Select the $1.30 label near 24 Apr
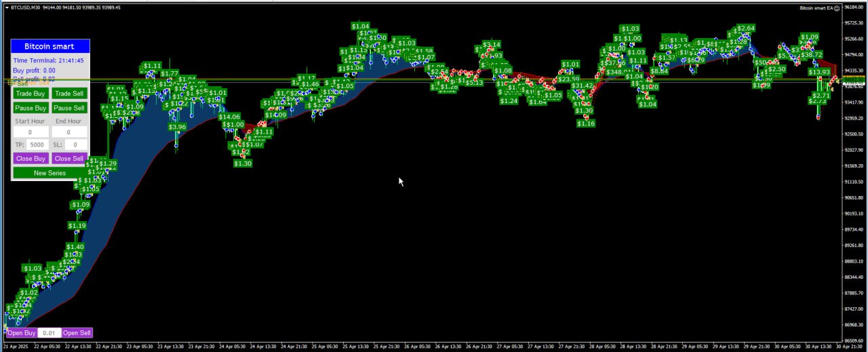 click(242, 163)
